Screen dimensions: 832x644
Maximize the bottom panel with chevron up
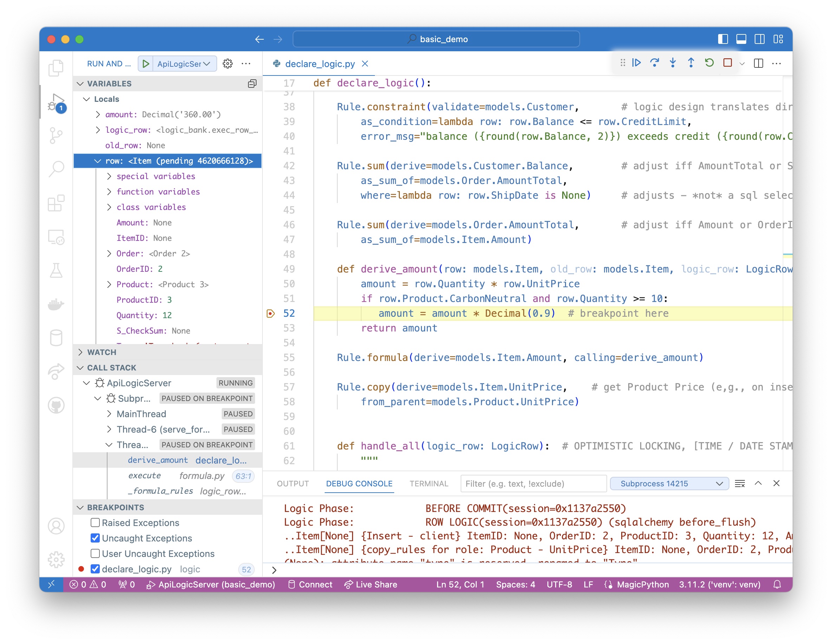point(758,483)
